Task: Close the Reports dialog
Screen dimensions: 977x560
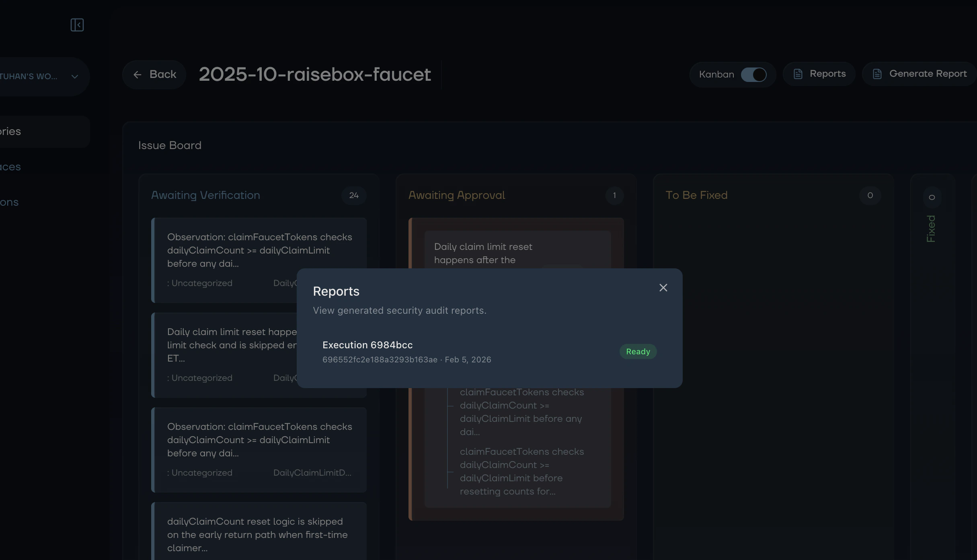Action: pos(663,288)
